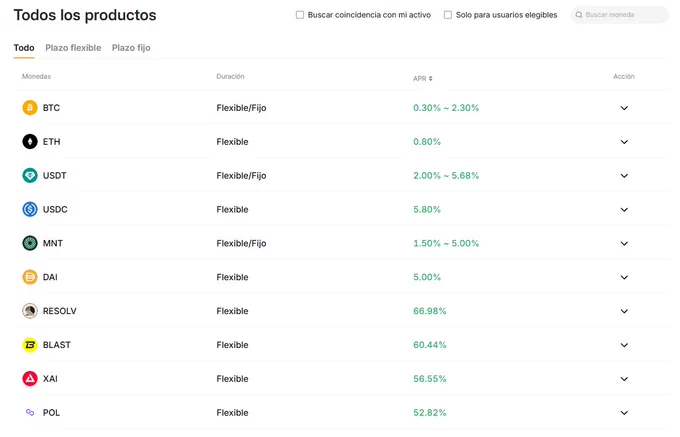The width and height of the screenshot is (680, 437).
Task: Click the red XAI coin icon
Action: pos(30,378)
